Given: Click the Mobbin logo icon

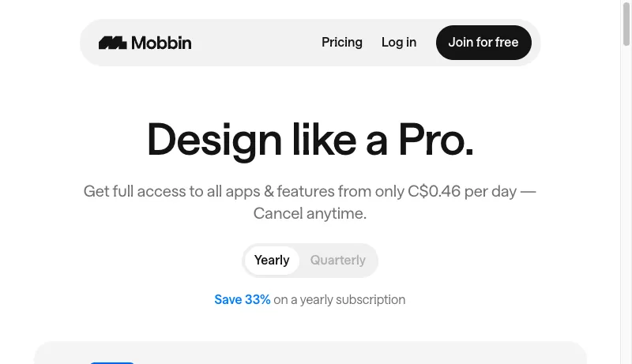Looking at the screenshot, I should coord(113,43).
